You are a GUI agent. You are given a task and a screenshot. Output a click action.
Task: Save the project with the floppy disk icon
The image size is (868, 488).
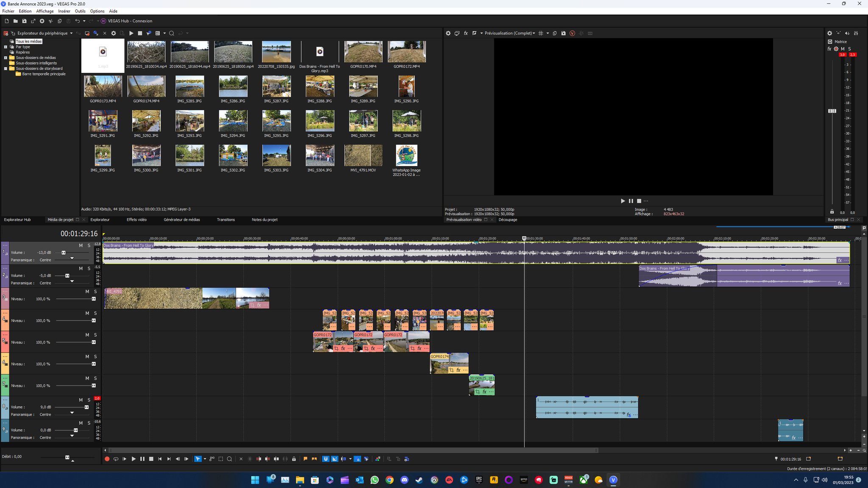[24, 21]
